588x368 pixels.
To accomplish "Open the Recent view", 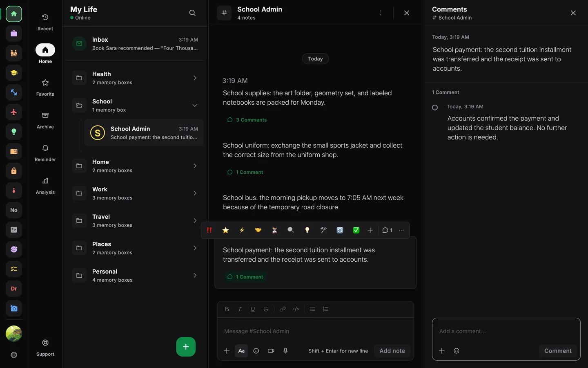I will [x=45, y=22].
